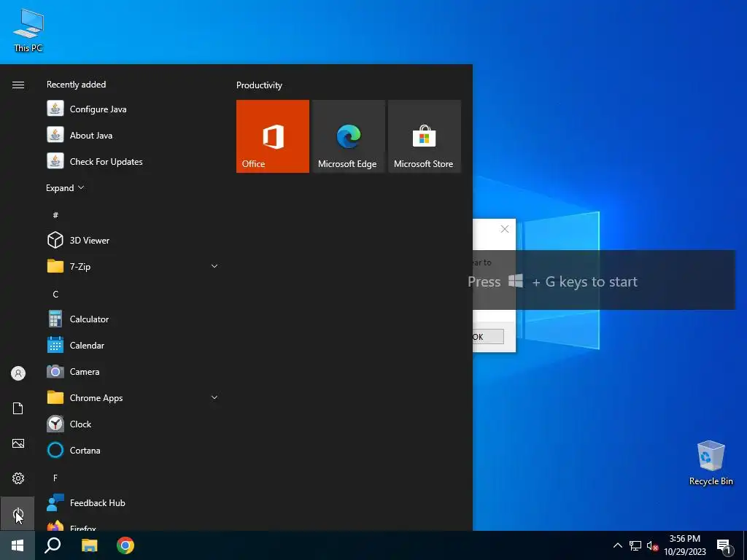Launch Cortana
Viewport: 747px width, 560px height.
coord(133,450)
